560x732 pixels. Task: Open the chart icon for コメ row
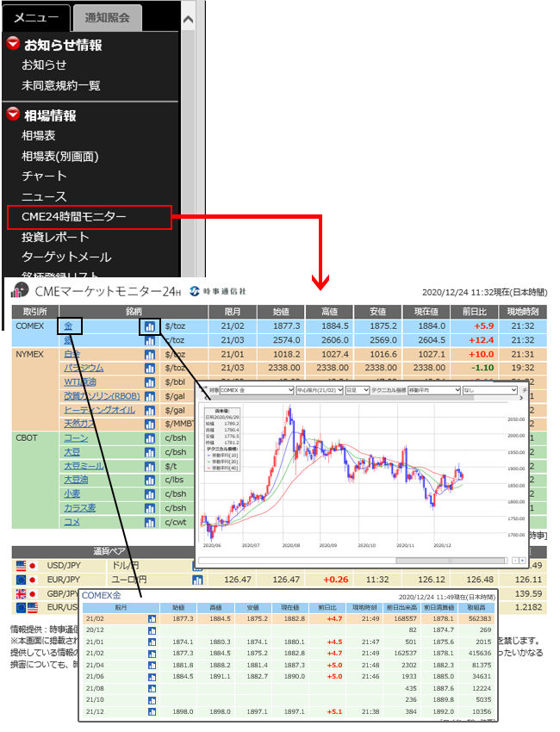tap(149, 523)
